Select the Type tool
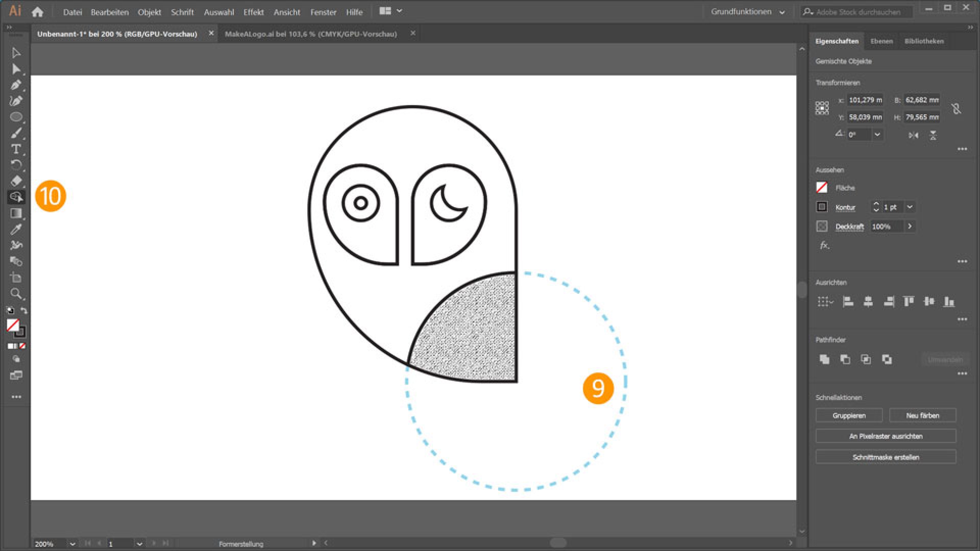The width and height of the screenshot is (980, 551). [16, 149]
